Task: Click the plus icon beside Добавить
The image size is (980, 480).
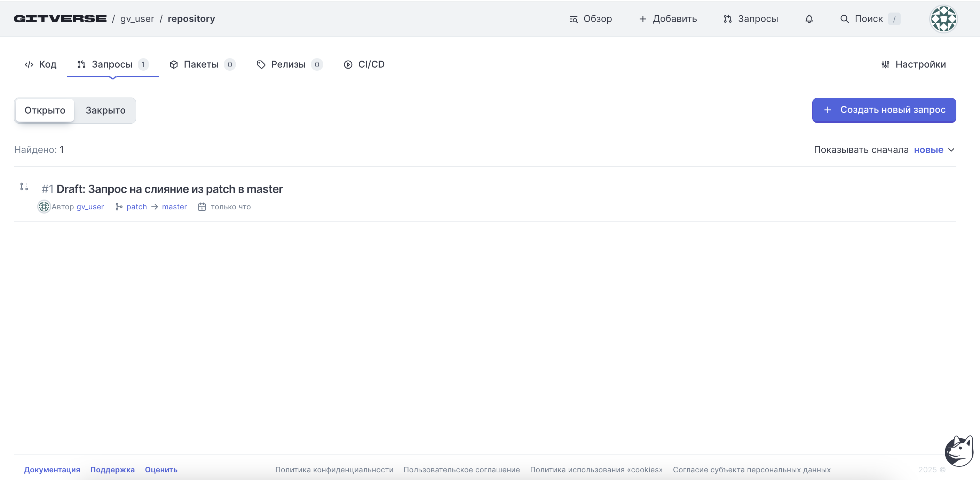Action: 642,19
